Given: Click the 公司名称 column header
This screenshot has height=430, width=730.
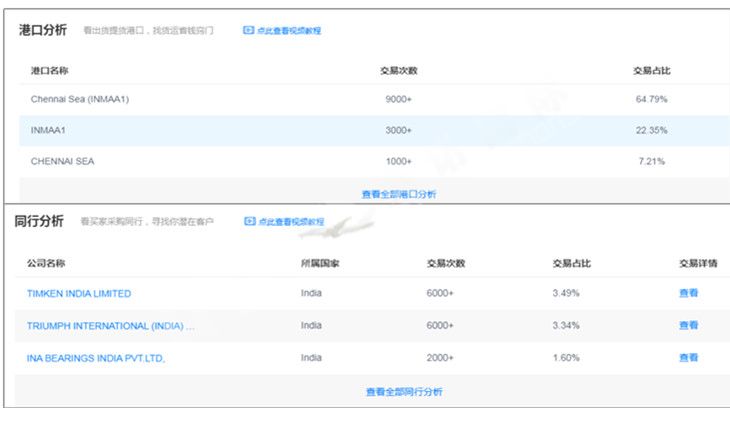Looking at the screenshot, I should click(x=46, y=263).
